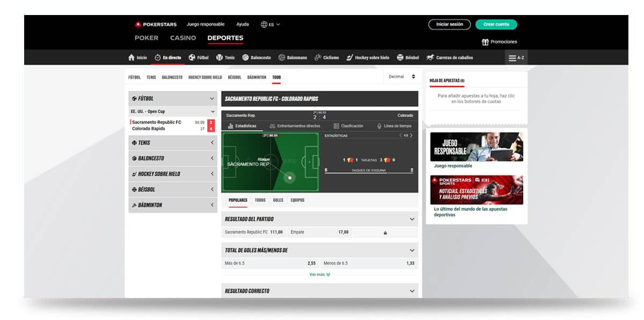Image resolution: width=644 pixels, height=320 pixels.
Task: Select the Fútbol ball icon in navbar
Action: 192,57
